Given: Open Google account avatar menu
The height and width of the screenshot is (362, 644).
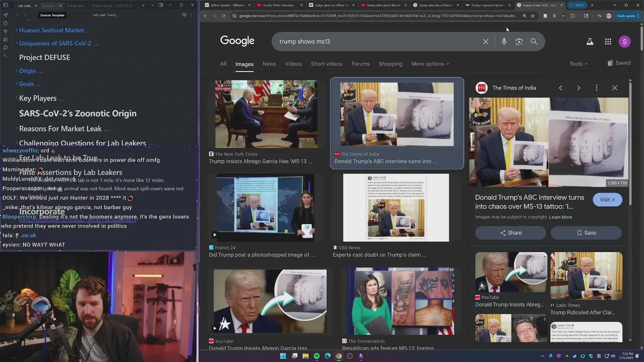Looking at the screenshot, I should click(x=624, y=42).
